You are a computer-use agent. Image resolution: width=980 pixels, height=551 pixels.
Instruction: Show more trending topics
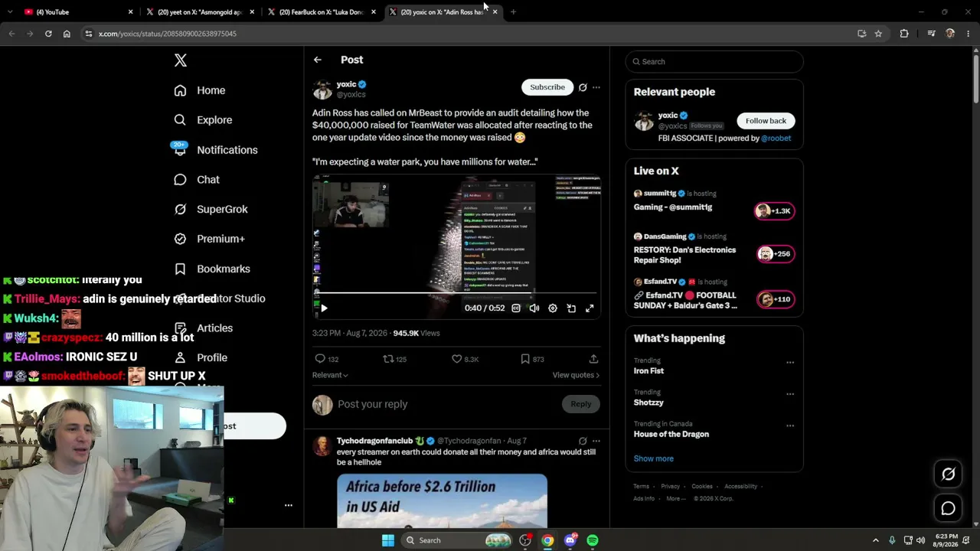(x=653, y=458)
